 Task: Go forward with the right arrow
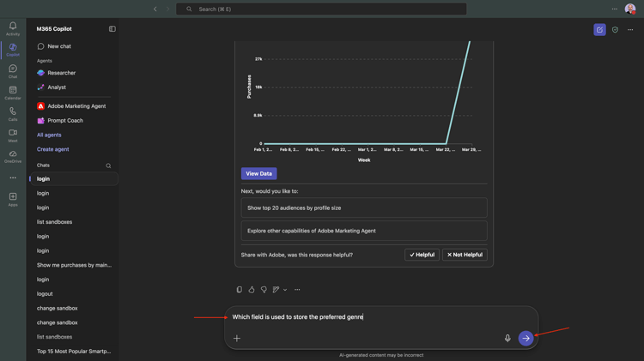167,9
